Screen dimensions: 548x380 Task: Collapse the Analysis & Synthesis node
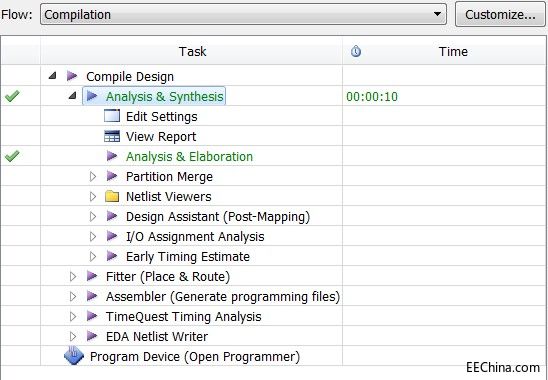pyautogui.click(x=72, y=95)
